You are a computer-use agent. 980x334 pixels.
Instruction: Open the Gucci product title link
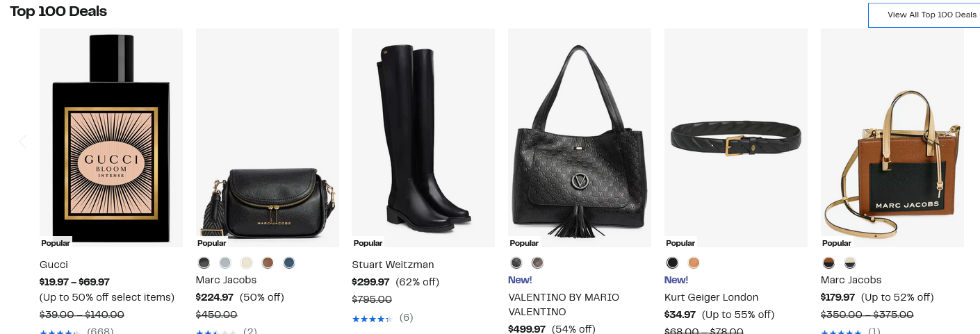point(54,265)
